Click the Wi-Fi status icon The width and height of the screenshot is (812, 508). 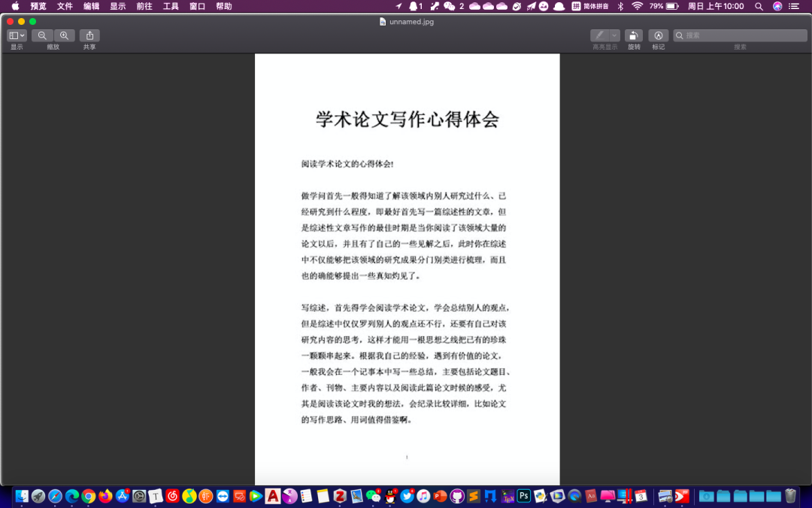point(638,6)
